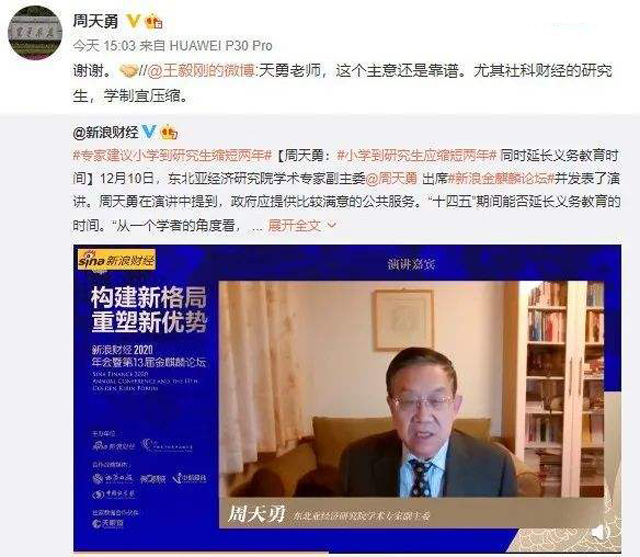Click the chevron arrow after 展开全文
Screen dimensions: 640x557
pos(332,225)
